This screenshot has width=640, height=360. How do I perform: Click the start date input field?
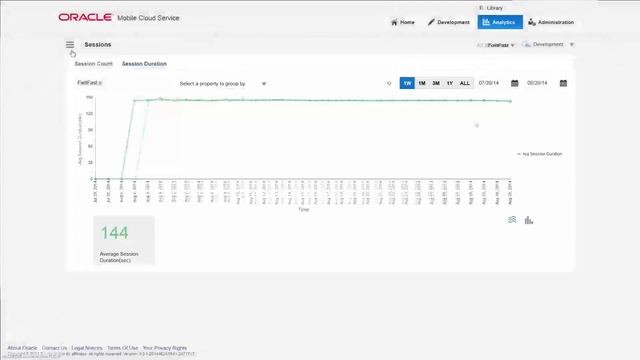pos(489,83)
